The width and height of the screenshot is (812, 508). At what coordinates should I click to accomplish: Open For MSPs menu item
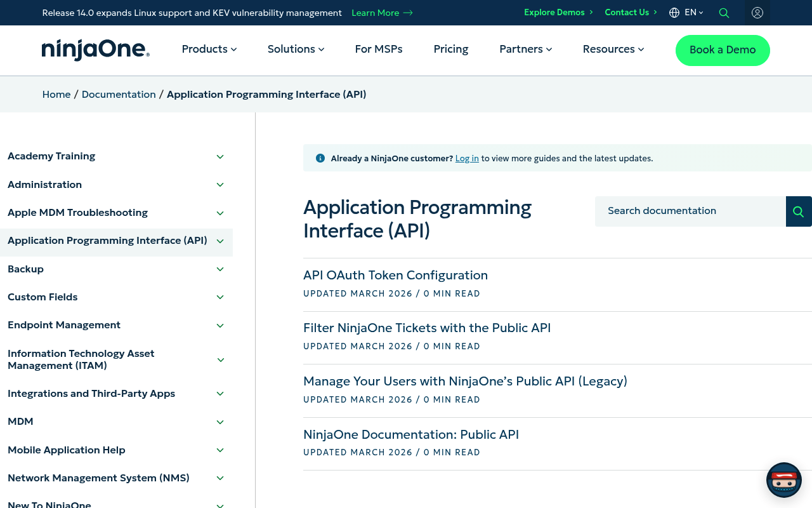[x=379, y=50]
